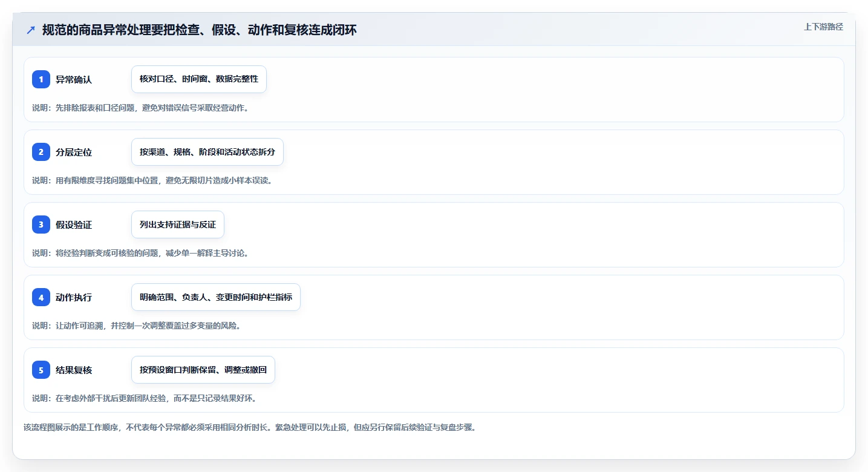Click the 明确范围、负责人、变更时间和护栏指标 chip
The image size is (868, 472).
pos(216,297)
